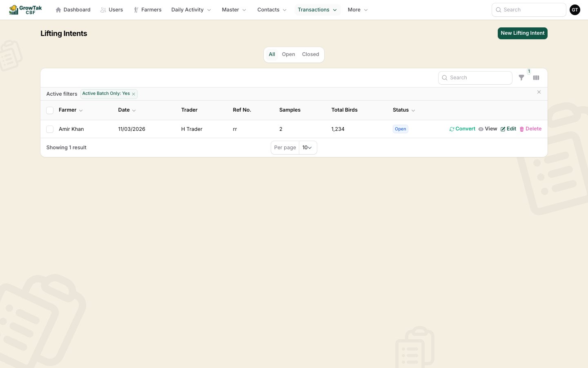Switch to the Open tab
588x368 pixels.
288,54
